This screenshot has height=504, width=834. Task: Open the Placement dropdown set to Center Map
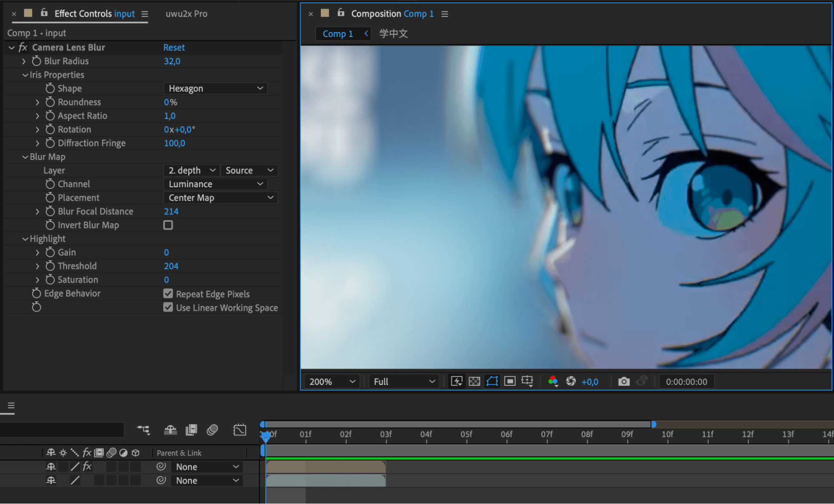pos(221,198)
